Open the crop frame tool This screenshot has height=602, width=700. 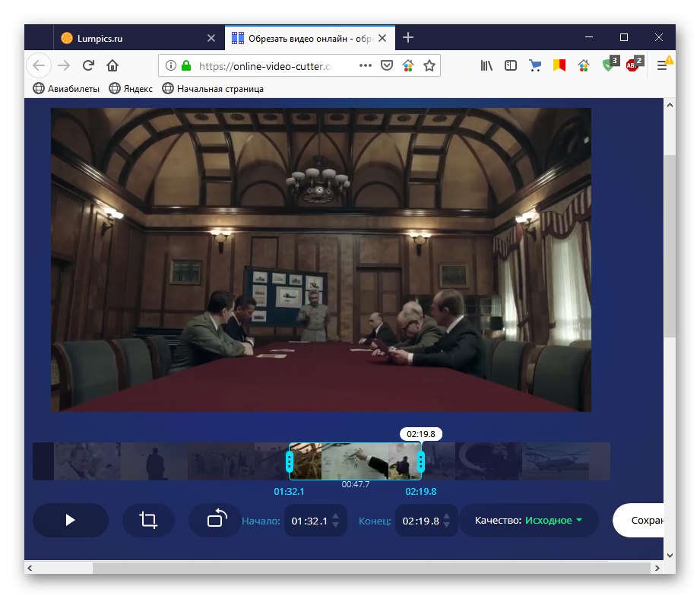coord(148,520)
